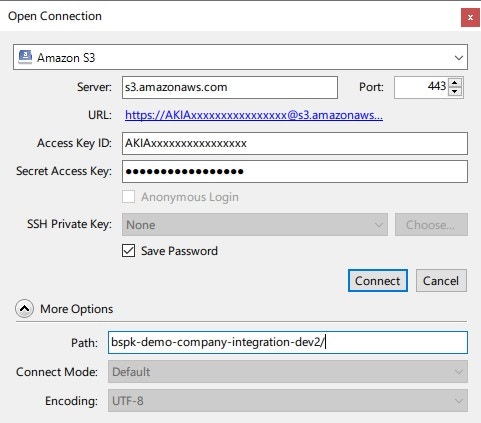Click the Server field with s3.amazonaws.com
Viewport: 481px width, 423px height.
[230, 87]
